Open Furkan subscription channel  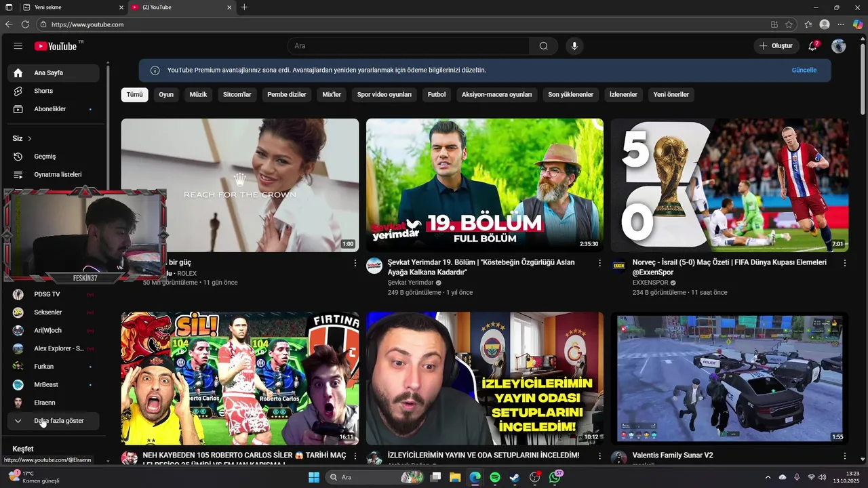(x=54, y=367)
